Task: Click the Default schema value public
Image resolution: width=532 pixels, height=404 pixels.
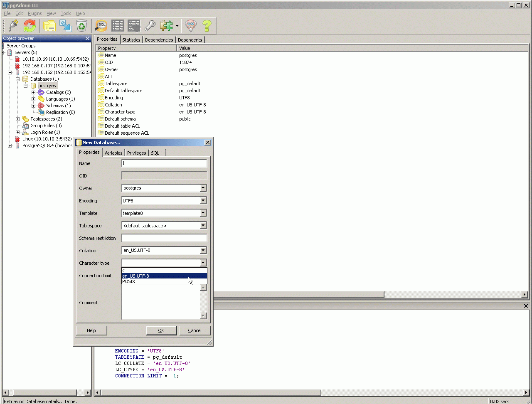Action: (x=185, y=119)
